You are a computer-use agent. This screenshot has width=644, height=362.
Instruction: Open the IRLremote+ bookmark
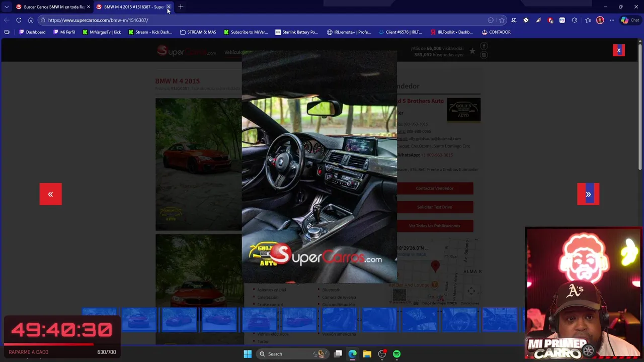click(x=349, y=32)
